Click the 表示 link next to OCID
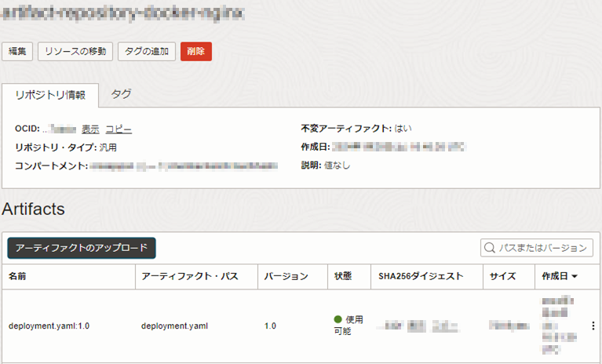602x364 pixels. [90, 129]
